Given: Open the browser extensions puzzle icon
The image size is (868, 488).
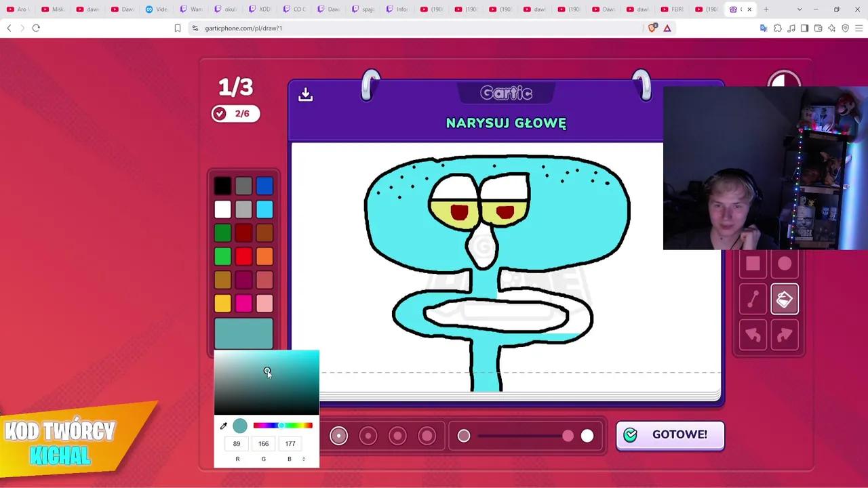Looking at the screenshot, I should click(778, 28).
